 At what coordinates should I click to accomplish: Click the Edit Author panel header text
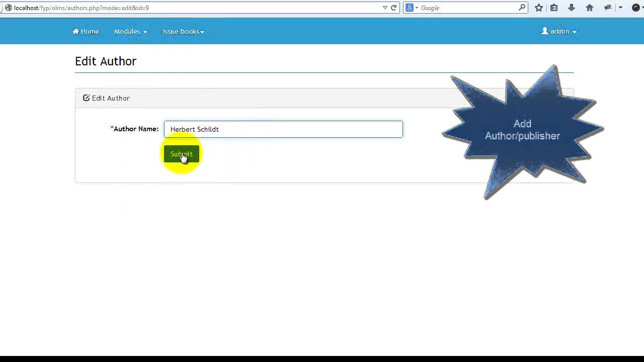(111, 98)
